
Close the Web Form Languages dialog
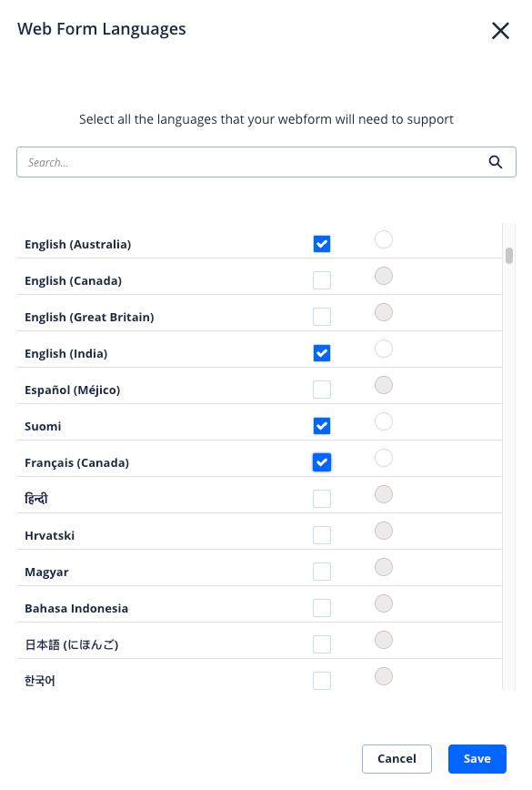tap(500, 30)
